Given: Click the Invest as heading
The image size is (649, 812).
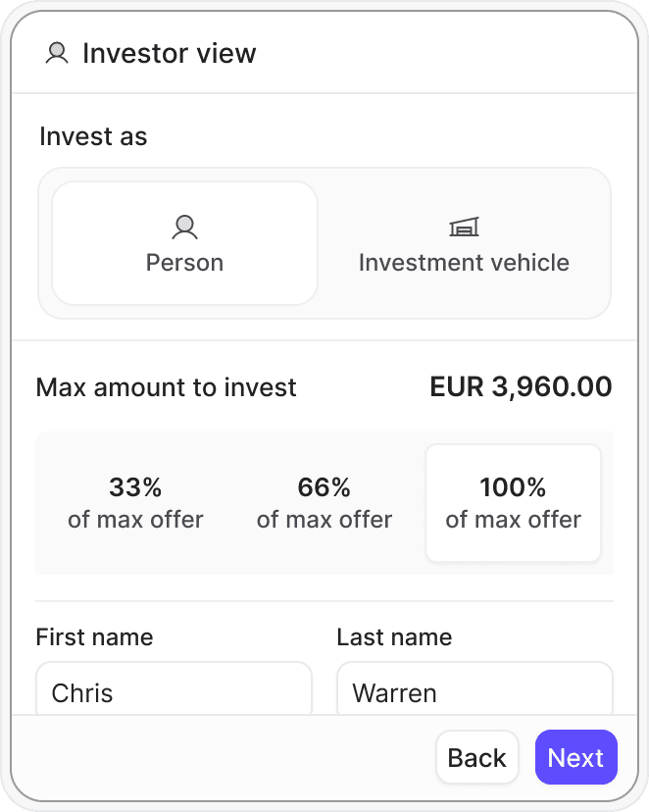Looking at the screenshot, I should pos(93,136).
